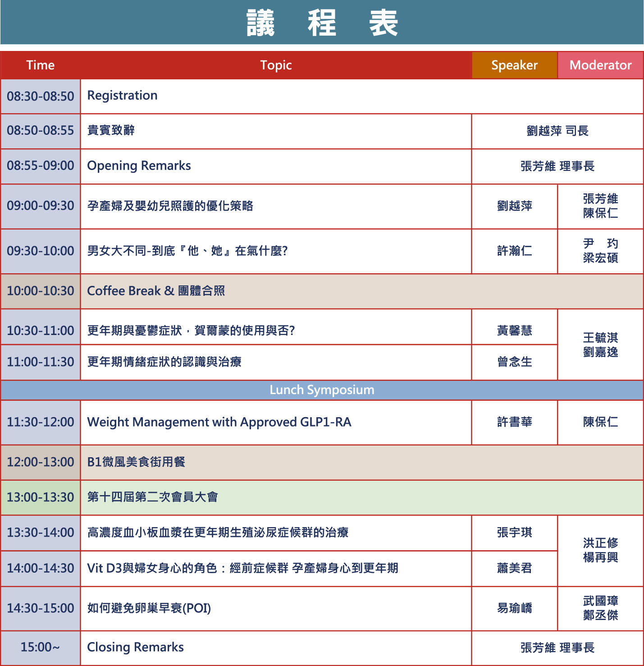Click the Registration topic row
Screen dimensions: 644x666
click(x=122, y=96)
